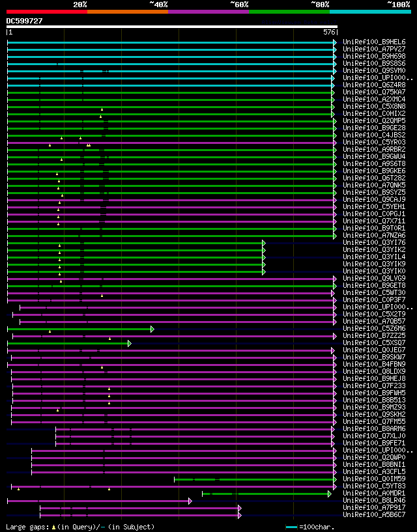Select the UniRef100_Q9CAJ9 label
Screen dimensions: 417x532
(374, 199)
